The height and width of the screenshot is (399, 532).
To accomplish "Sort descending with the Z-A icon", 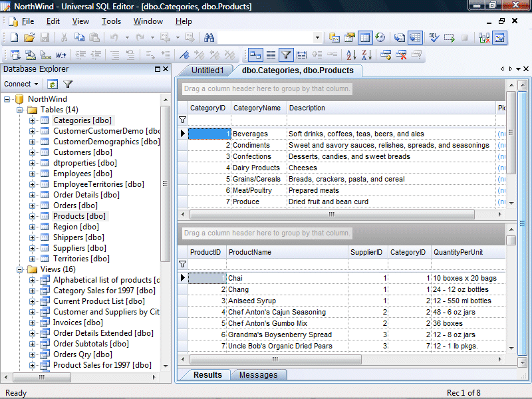I will click(367, 55).
